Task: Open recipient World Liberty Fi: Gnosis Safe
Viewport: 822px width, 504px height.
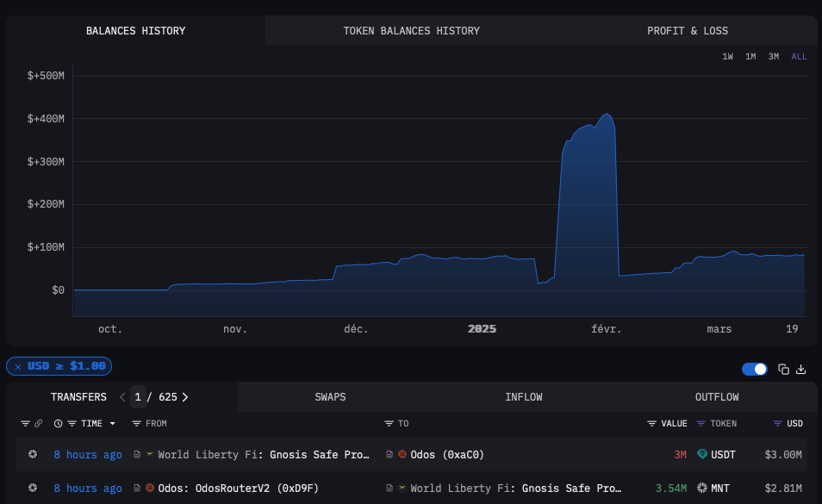Action: [x=516, y=488]
